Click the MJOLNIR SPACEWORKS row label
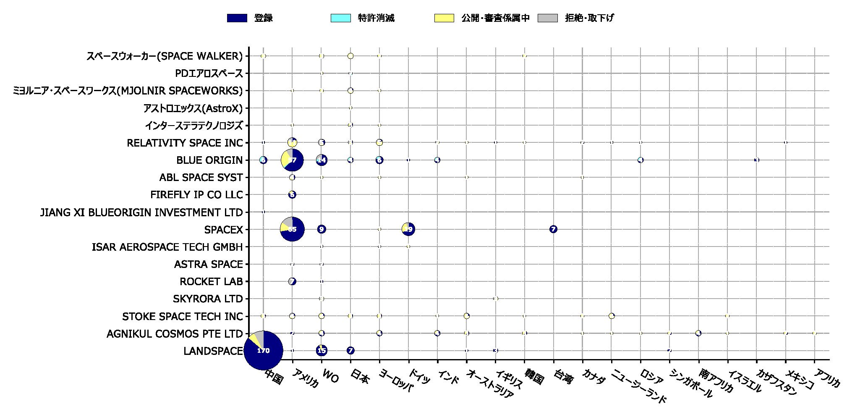Viewport: 868px width, 412px height. click(128, 91)
